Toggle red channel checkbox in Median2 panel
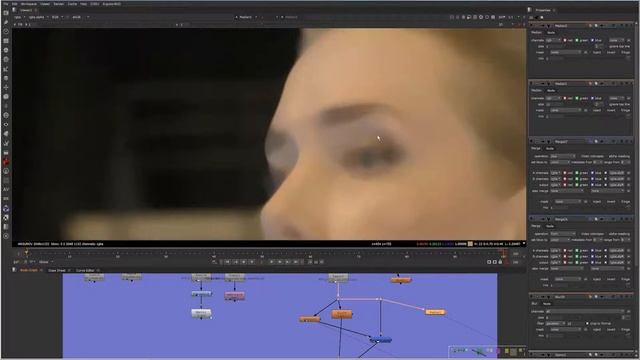The height and width of the screenshot is (360, 640). [x=565, y=98]
